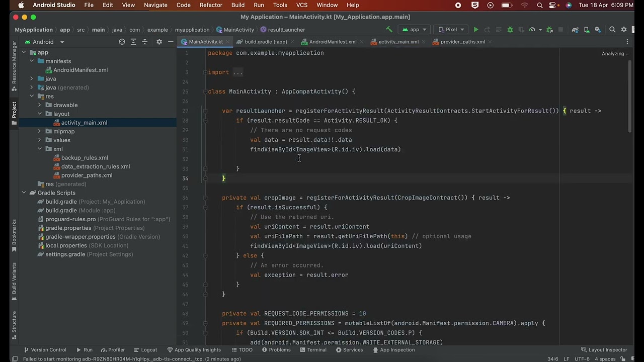
Task: Click Collapse All icon in Project panel
Action: pyautogui.click(x=145, y=42)
